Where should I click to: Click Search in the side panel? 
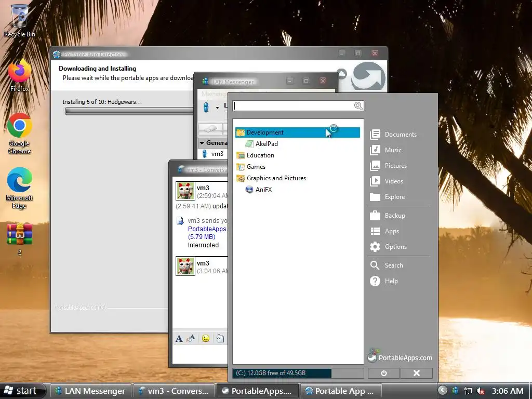(x=386, y=265)
